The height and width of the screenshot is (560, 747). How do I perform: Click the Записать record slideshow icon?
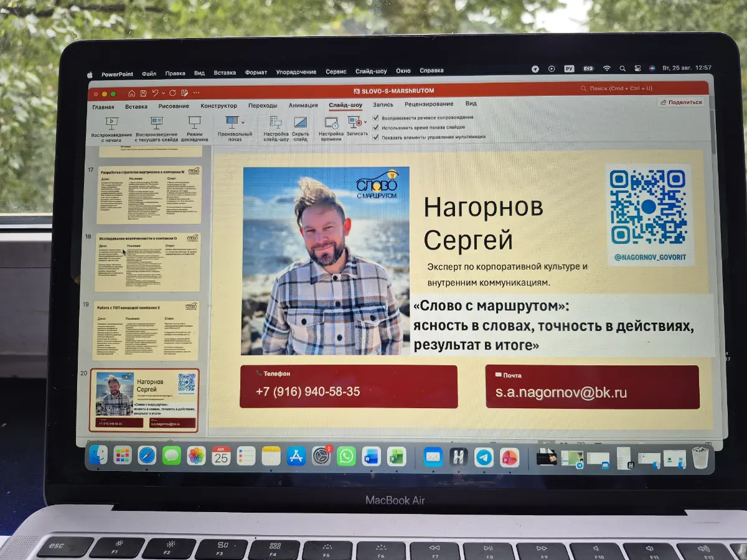point(354,123)
